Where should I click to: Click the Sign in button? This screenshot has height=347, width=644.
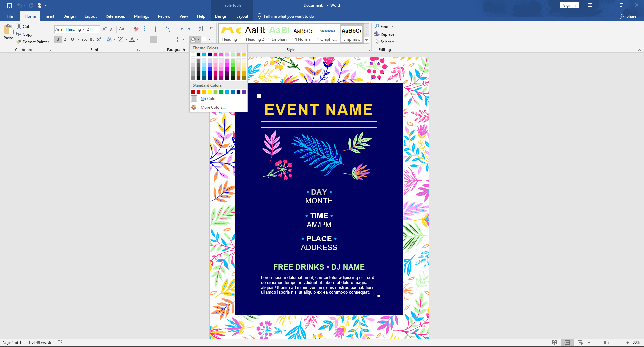coord(569,5)
